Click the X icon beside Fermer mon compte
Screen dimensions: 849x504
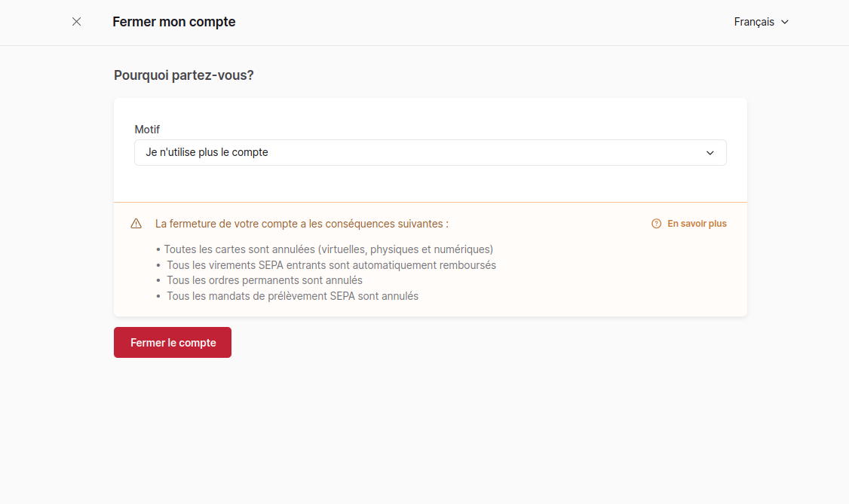click(76, 22)
